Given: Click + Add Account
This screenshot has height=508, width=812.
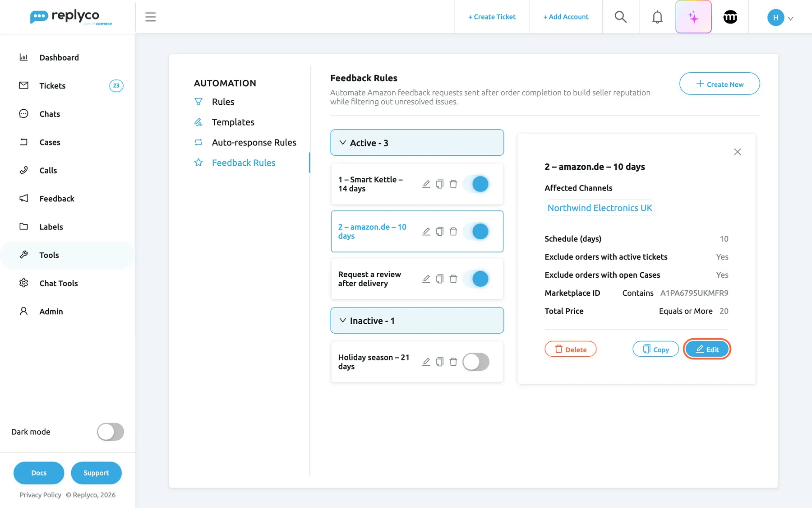Looking at the screenshot, I should click(x=566, y=17).
